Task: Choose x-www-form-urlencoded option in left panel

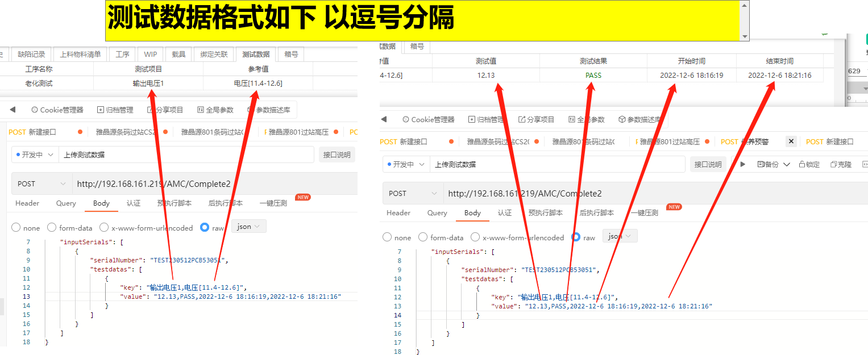Action: pos(104,228)
